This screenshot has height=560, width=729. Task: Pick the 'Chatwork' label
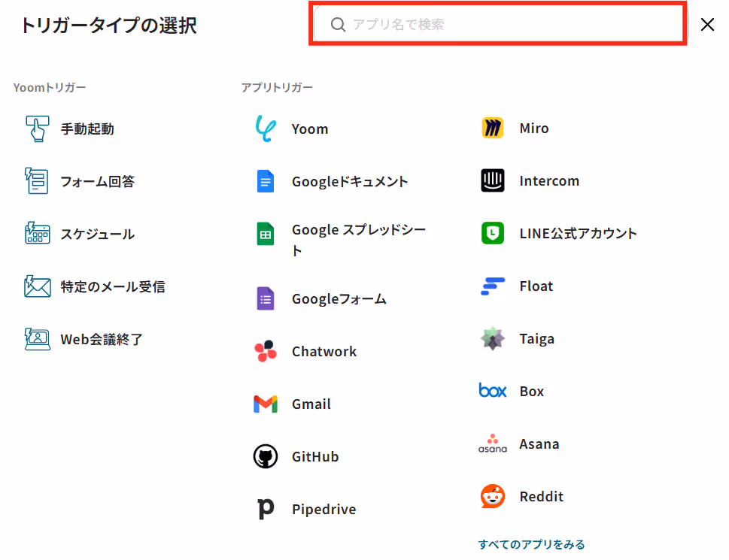(324, 351)
